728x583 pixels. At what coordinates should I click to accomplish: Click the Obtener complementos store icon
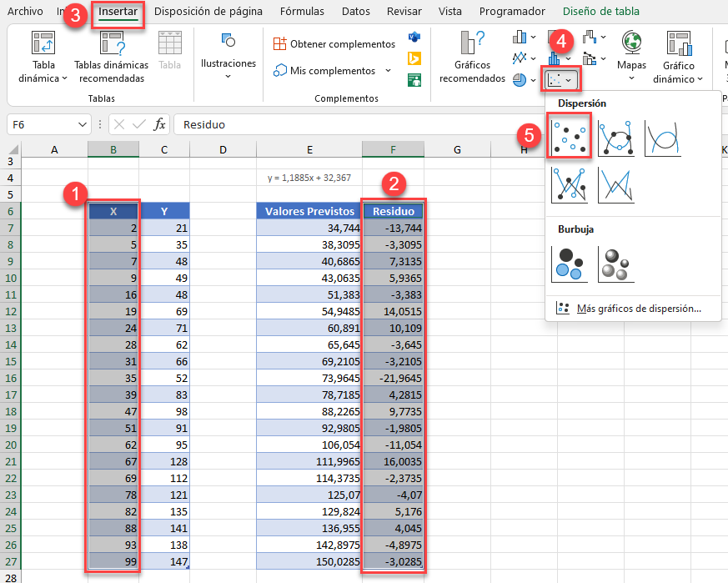pyautogui.click(x=279, y=43)
